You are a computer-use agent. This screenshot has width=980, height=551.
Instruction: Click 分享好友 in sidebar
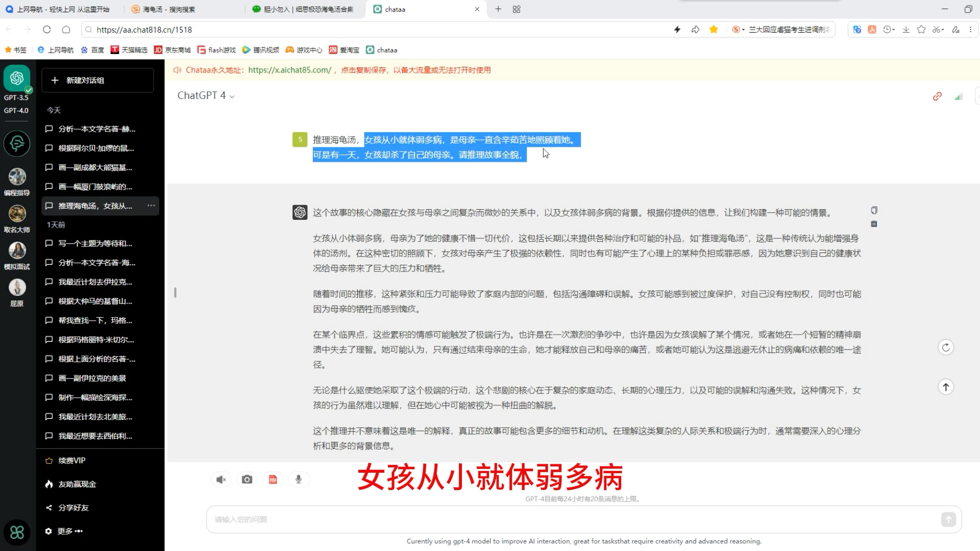67,508
